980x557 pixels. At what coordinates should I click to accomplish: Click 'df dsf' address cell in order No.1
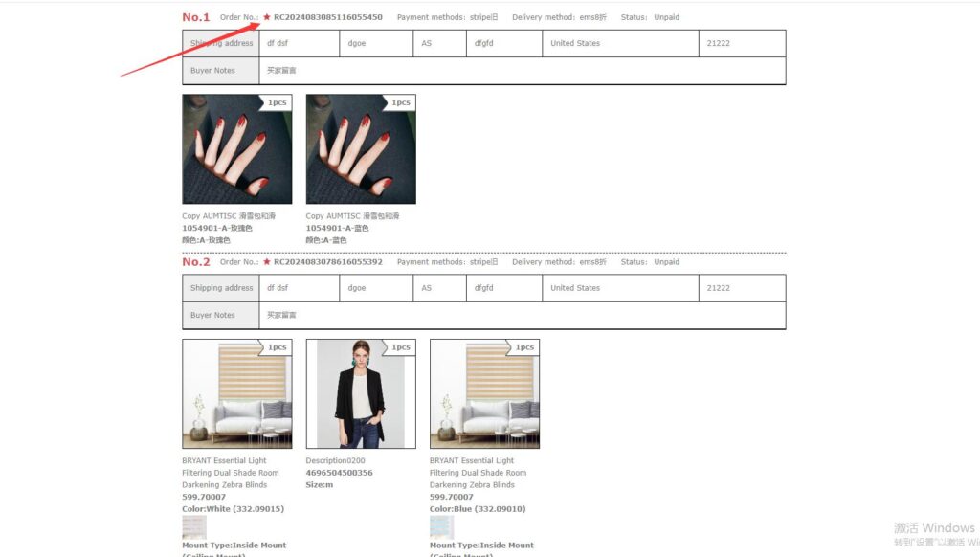click(x=300, y=43)
